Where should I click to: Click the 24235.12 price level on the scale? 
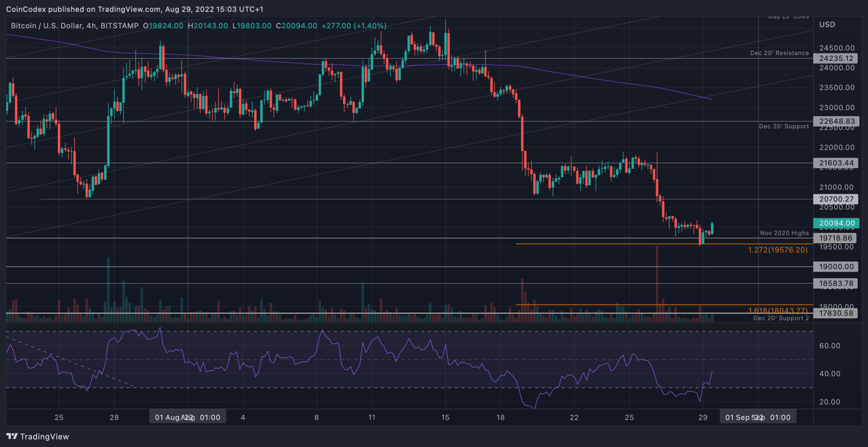836,58
